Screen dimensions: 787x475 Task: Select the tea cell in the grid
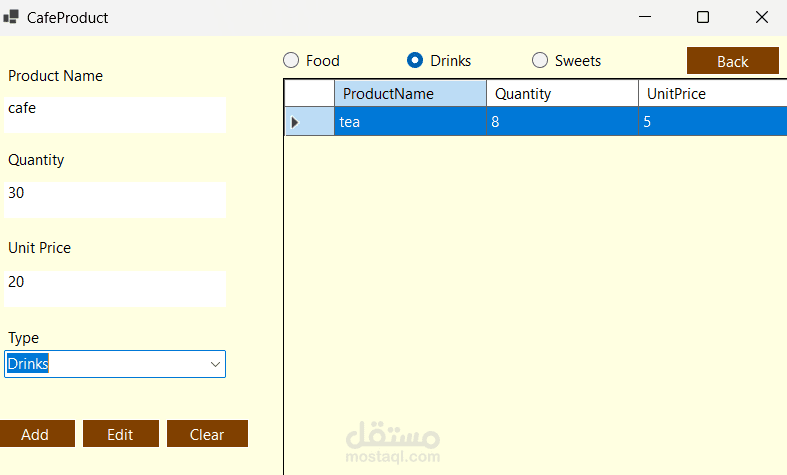[x=410, y=122]
